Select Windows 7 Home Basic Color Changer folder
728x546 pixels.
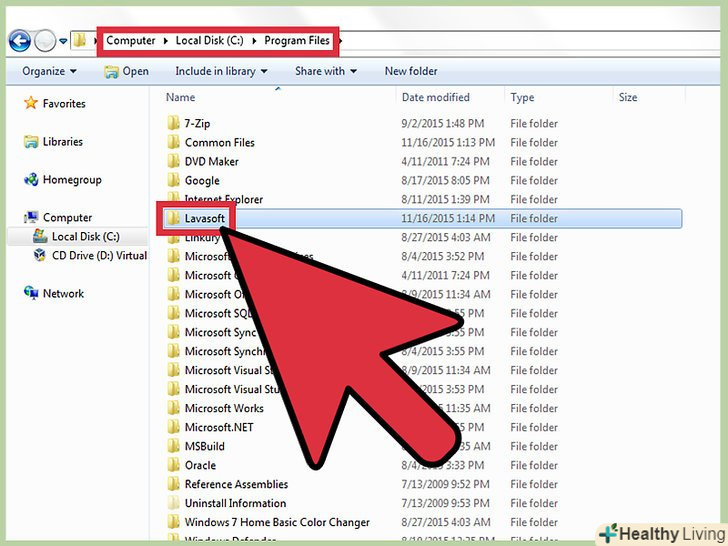(x=277, y=522)
